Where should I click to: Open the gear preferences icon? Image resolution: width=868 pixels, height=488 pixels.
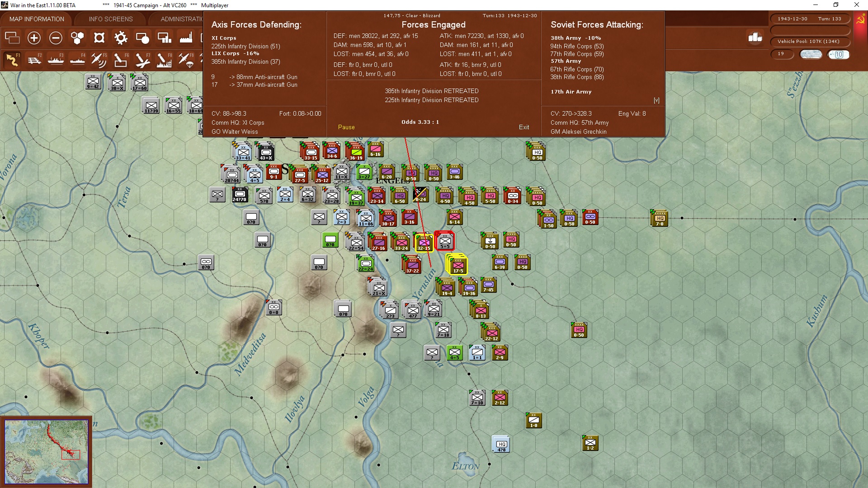(x=121, y=38)
